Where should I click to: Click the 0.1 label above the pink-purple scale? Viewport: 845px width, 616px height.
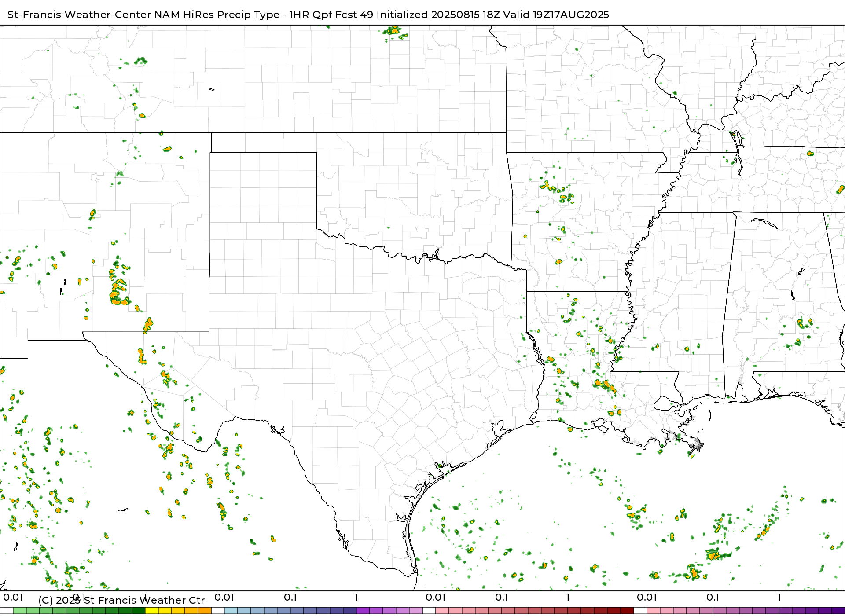(x=713, y=597)
